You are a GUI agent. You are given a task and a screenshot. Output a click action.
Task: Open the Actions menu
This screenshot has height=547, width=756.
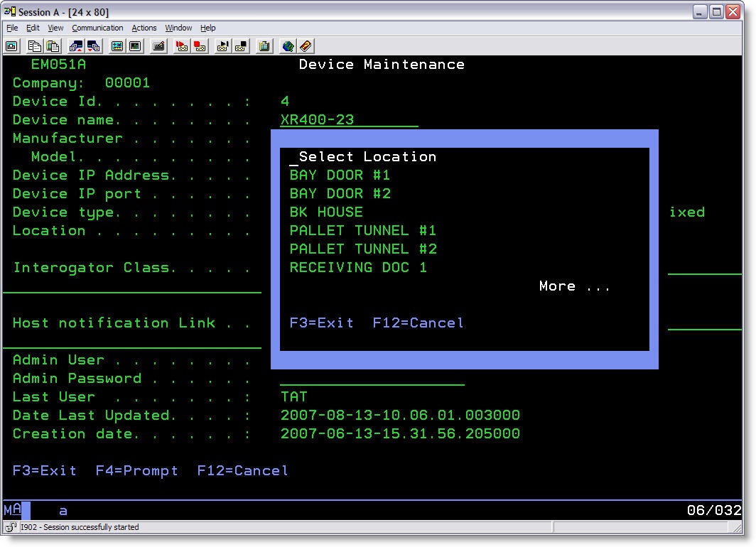[144, 28]
